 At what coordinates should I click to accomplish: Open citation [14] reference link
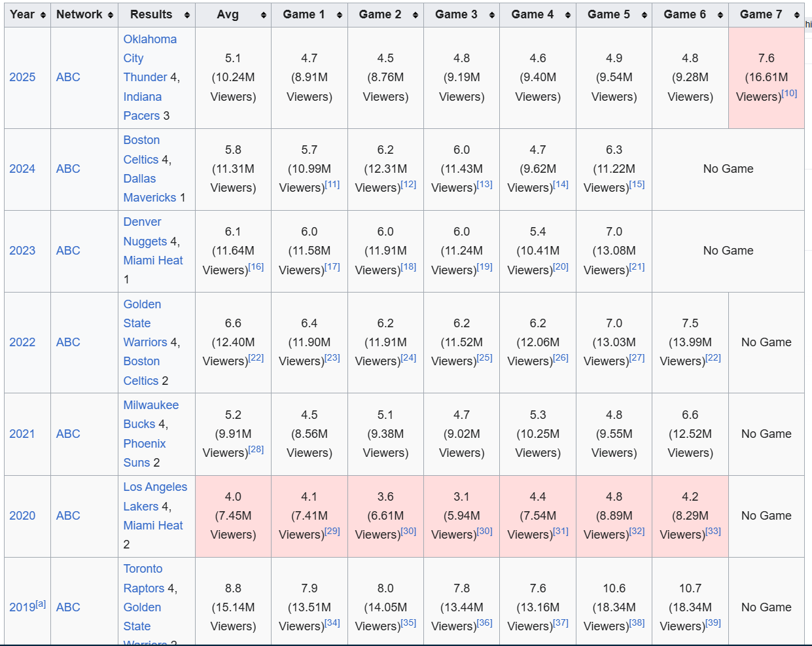pos(561,185)
